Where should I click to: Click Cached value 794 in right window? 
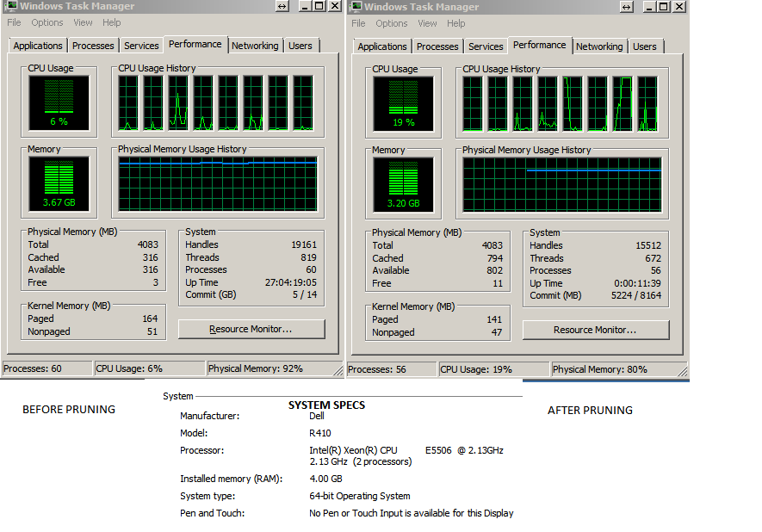click(495, 258)
